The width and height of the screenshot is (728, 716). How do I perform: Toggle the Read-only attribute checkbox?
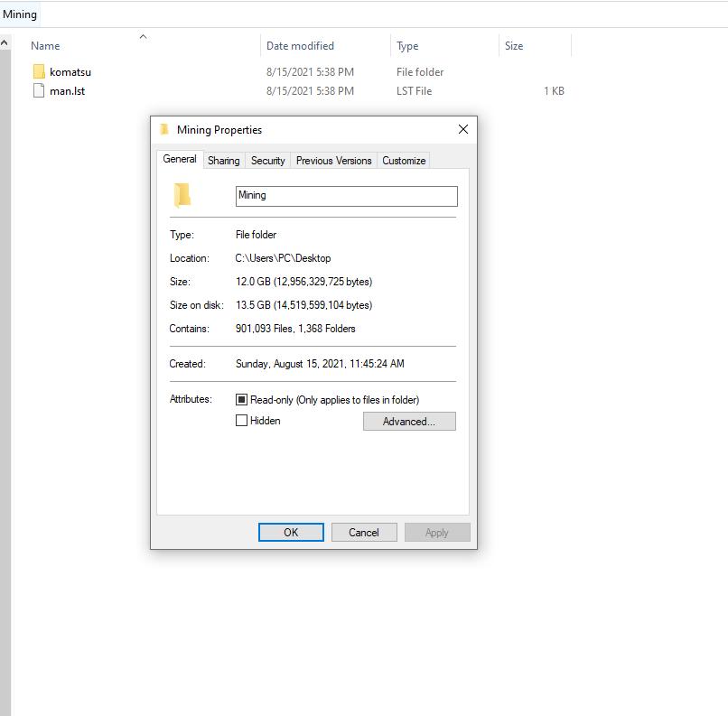coord(241,399)
